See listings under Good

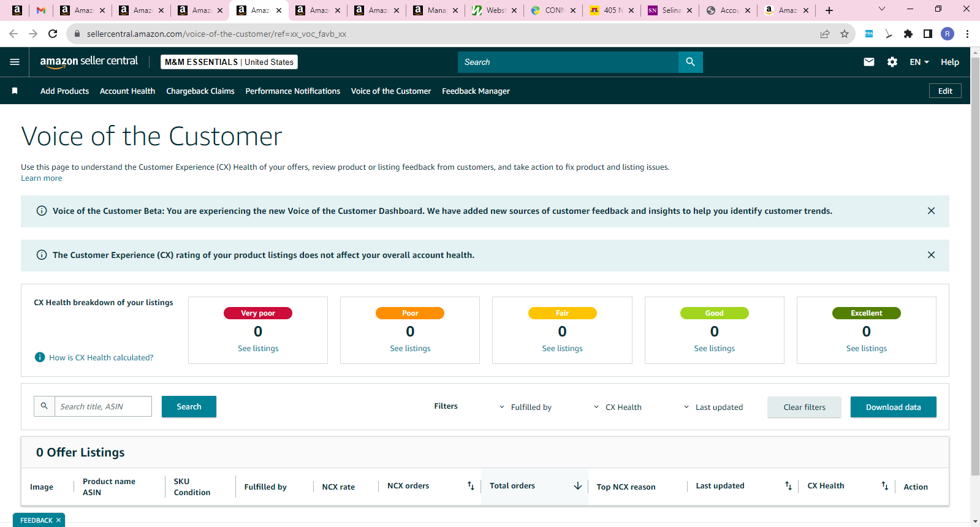714,348
